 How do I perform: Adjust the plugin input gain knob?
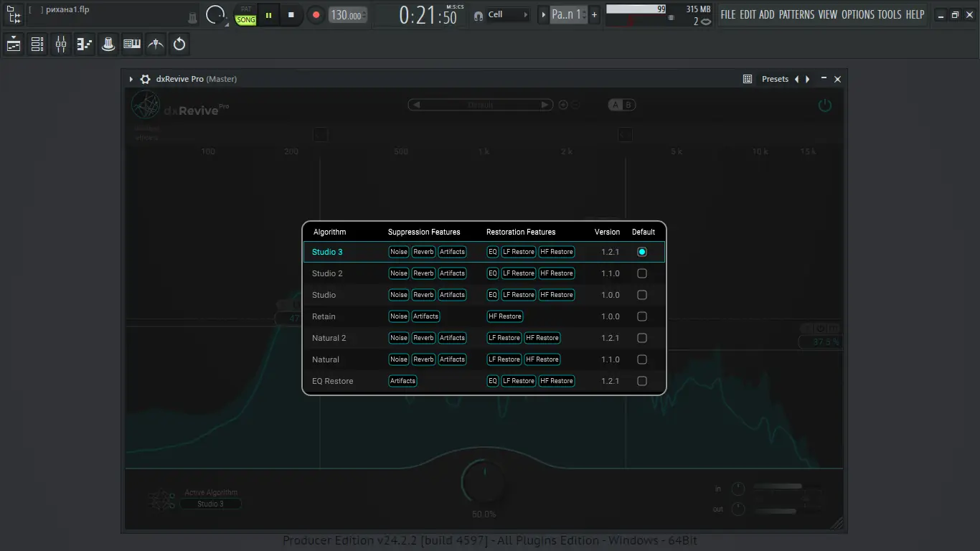coord(738,489)
